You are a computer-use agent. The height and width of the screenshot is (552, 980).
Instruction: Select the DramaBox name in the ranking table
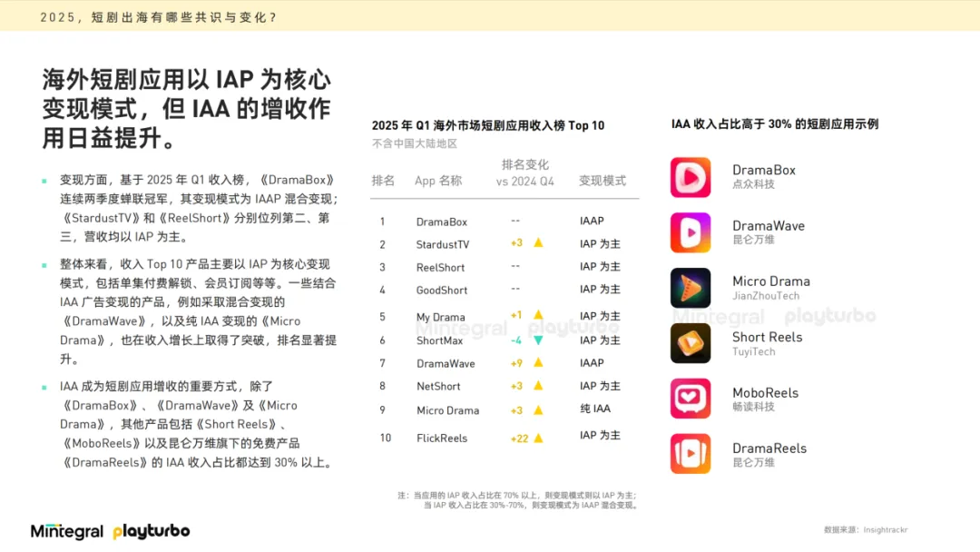click(442, 222)
